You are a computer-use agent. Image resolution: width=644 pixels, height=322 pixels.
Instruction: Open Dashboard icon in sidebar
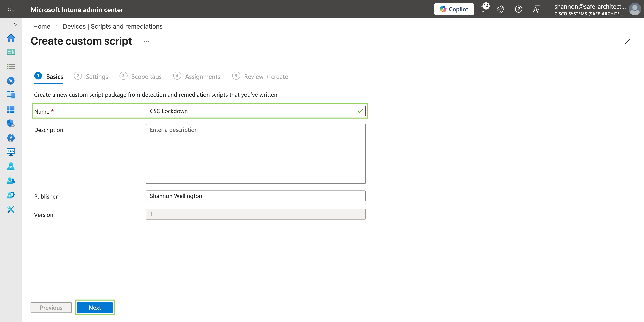[x=11, y=52]
